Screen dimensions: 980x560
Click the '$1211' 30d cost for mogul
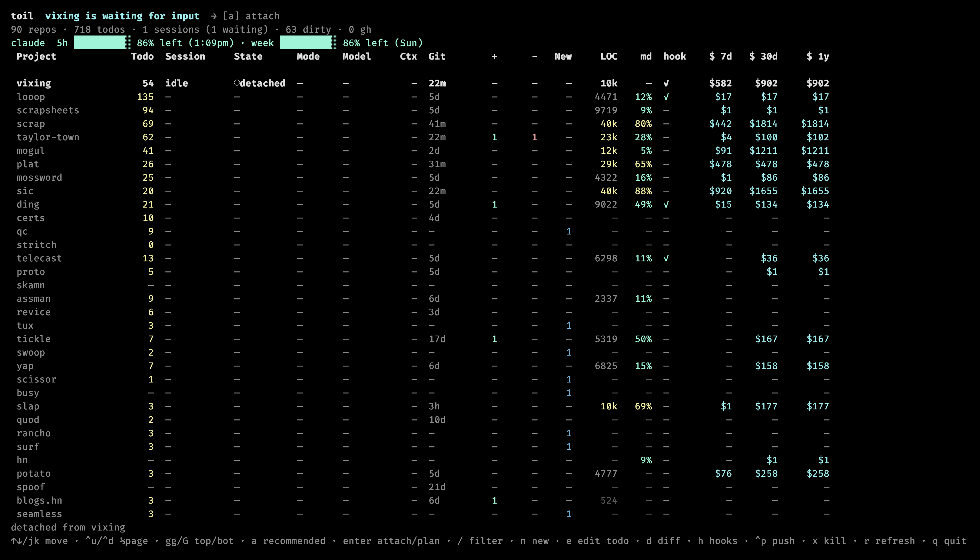[764, 151]
